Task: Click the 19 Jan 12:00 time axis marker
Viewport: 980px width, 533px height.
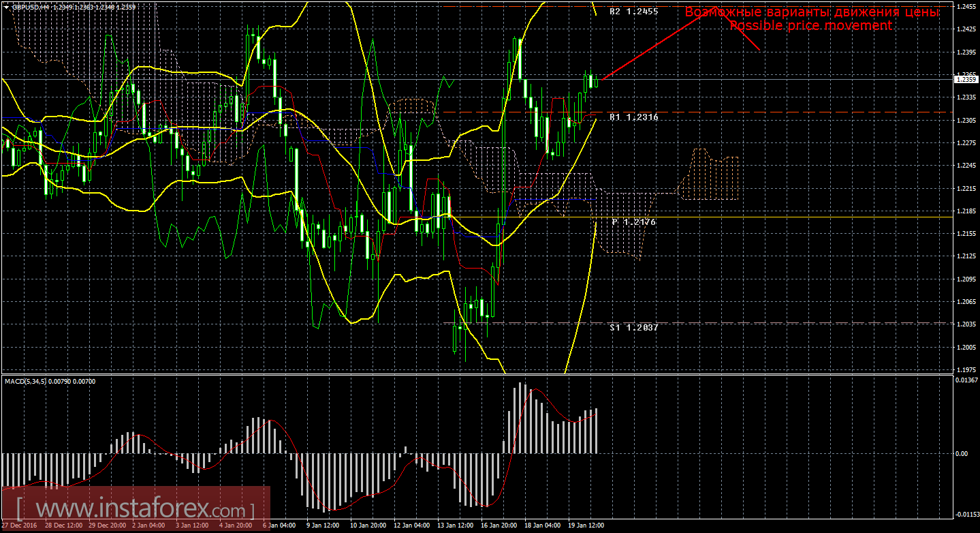Action: point(586,526)
